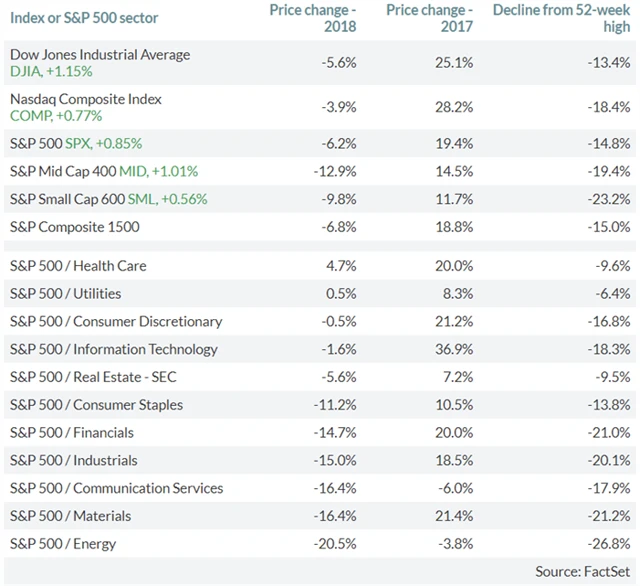This screenshot has height=586, width=640.
Task: Click 'Decline from 52-week high' header
Action: [561, 18]
